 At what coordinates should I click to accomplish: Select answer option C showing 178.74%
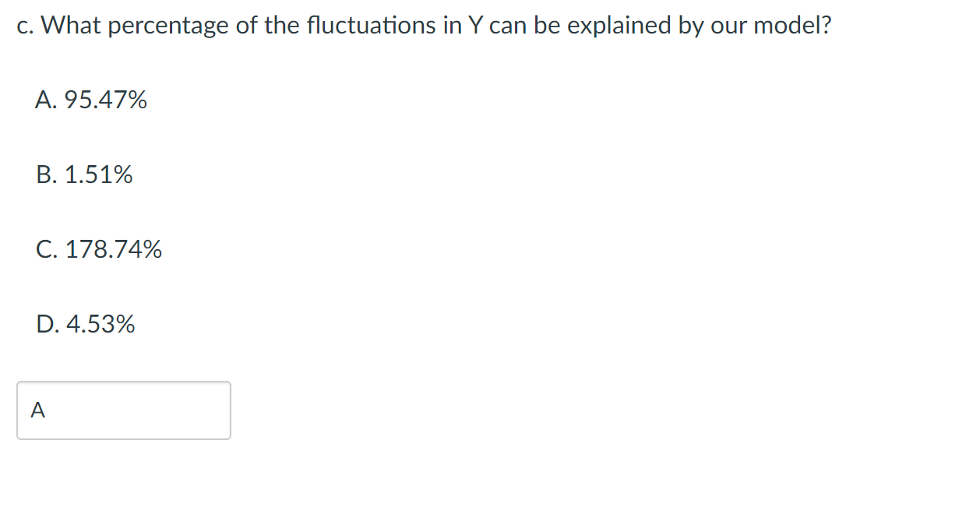click(x=100, y=250)
